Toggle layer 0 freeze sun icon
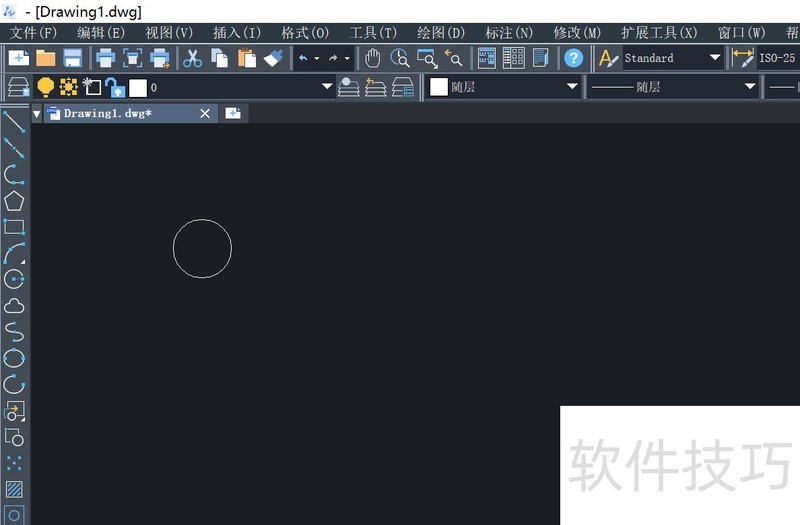 click(x=68, y=87)
